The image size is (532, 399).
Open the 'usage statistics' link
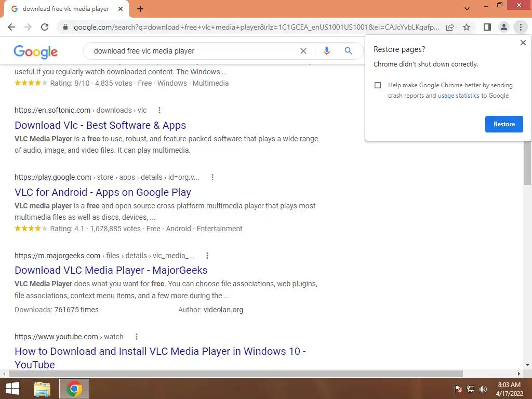pos(458,96)
